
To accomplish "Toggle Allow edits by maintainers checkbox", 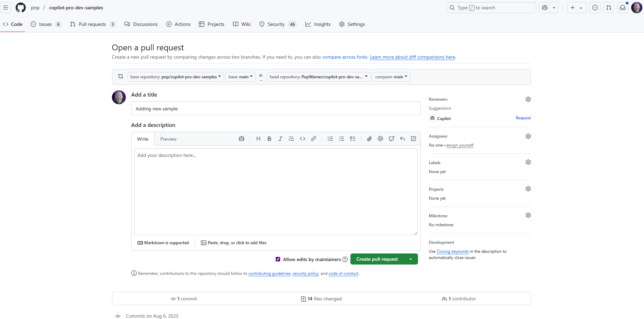I will point(278,259).
